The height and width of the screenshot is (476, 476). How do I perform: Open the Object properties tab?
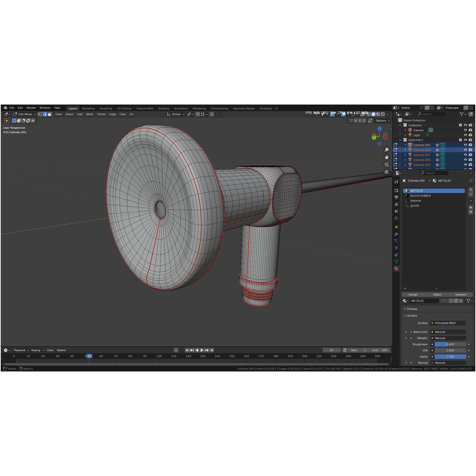point(397,227)
